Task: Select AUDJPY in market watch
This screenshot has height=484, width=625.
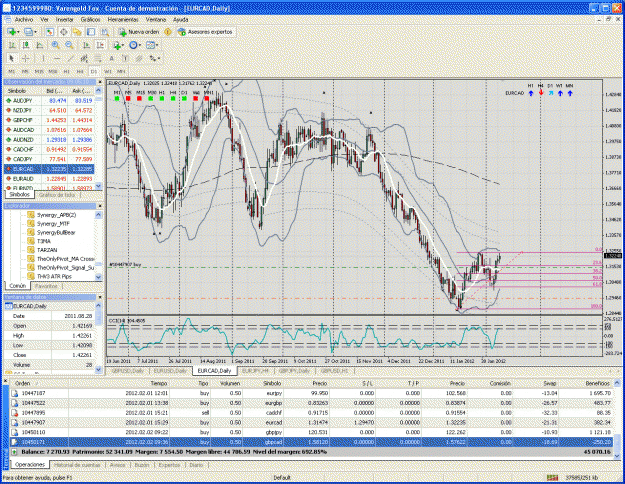Action: [49, 101]
